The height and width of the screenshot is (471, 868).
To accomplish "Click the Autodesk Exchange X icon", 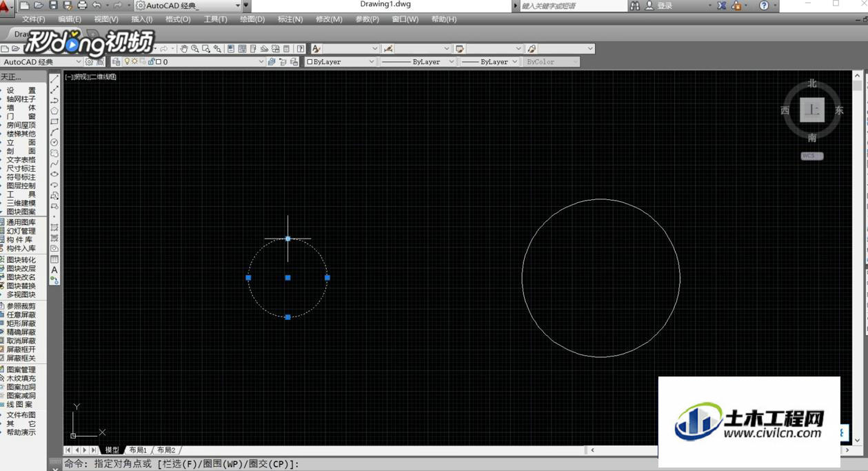I will click(722, 6).
